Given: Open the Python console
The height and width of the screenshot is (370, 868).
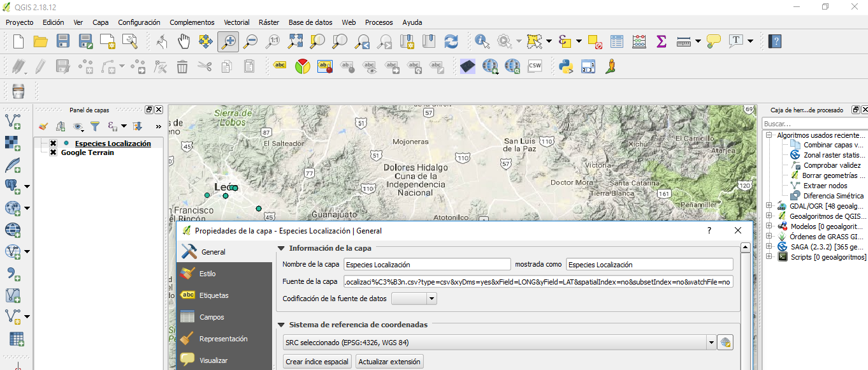Looking at the screenshot, I should [x=566, y=66].
